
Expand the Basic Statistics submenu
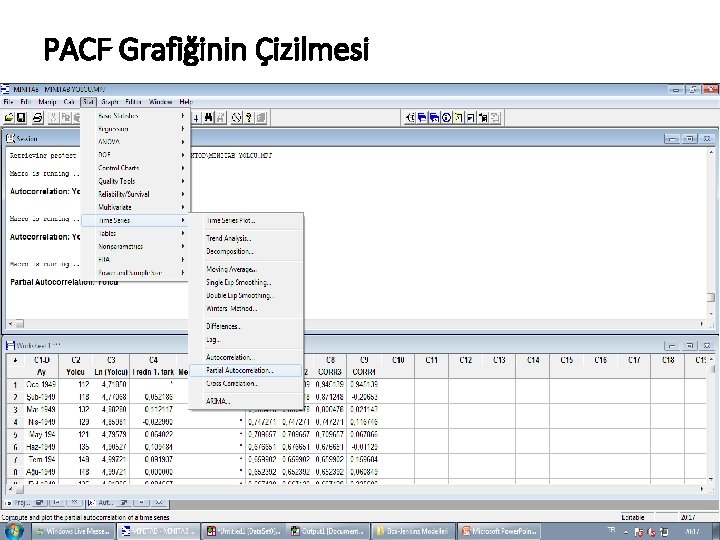(x=135, y=116)
